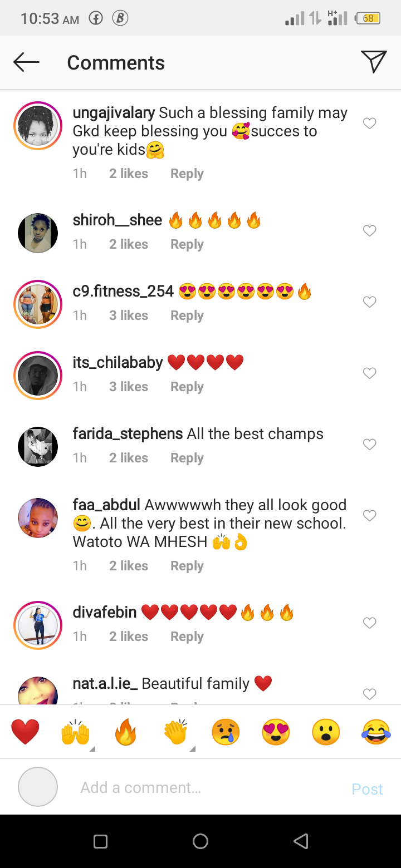Expand skin tones for raised hands emoji
This screenshot has width=401, height=868.
tap(92, 748)
